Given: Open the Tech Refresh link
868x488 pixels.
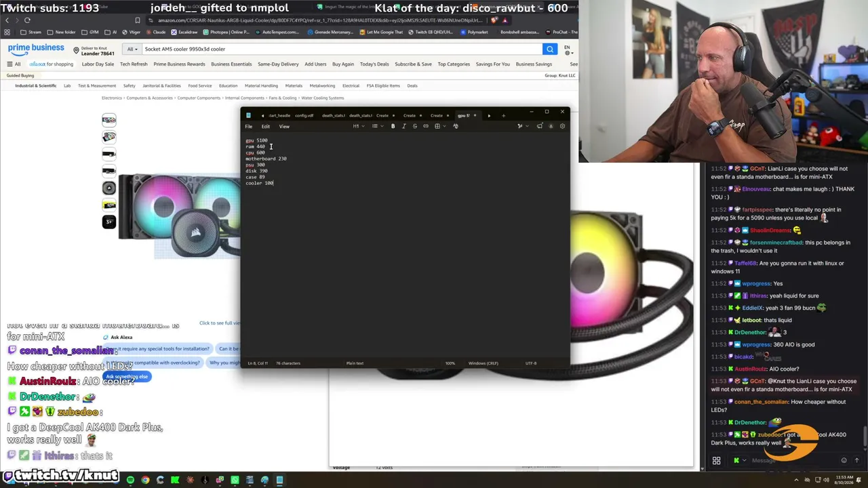Looking at the screenshot, I should [134, 64].
